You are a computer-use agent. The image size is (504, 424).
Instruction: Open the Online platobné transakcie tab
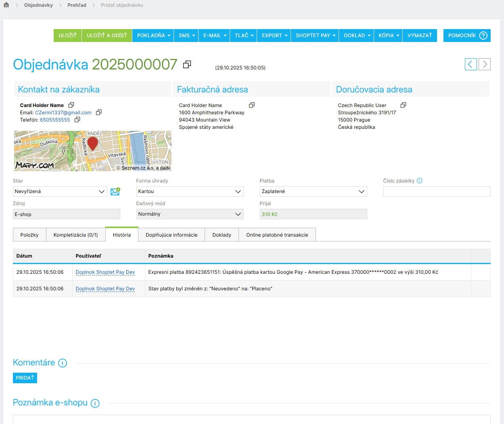(277, 235)
